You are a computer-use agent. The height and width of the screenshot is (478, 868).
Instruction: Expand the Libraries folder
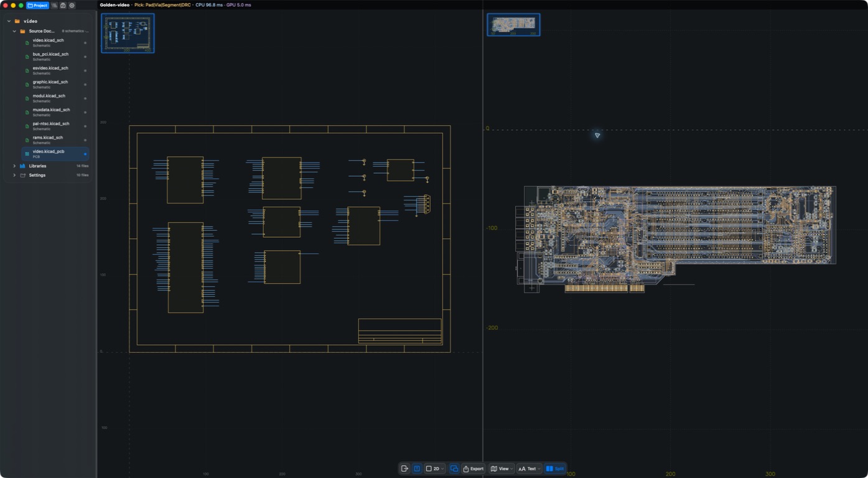14,166
